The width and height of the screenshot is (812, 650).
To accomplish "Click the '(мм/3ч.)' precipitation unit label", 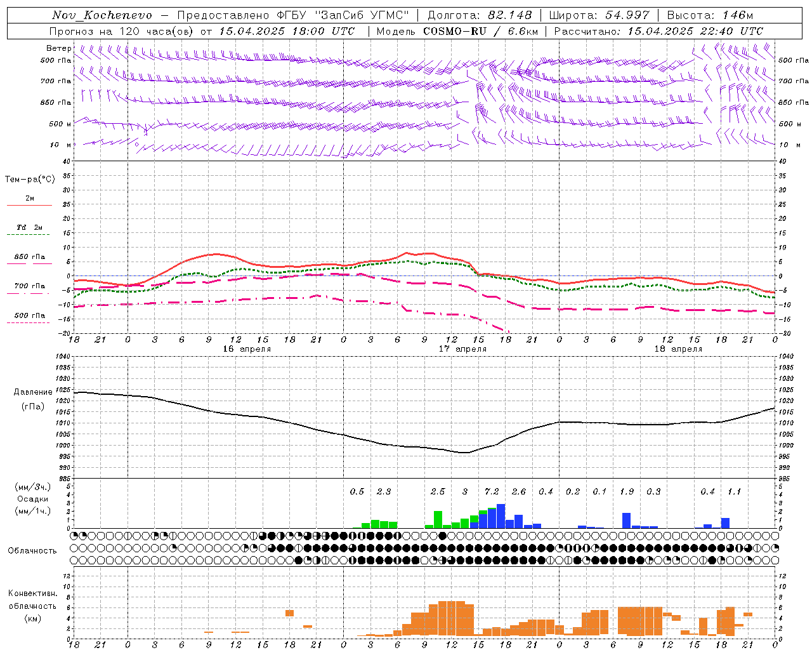I will point(33,487).
